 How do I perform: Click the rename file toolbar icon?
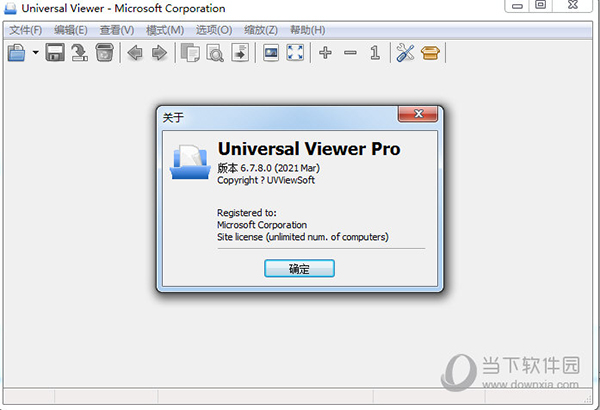79,52
